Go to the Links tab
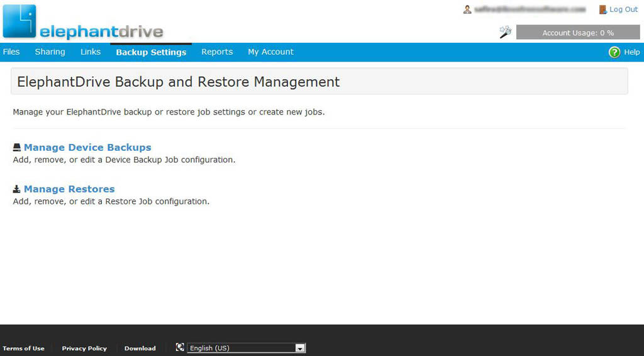 [x=91, y=52]
